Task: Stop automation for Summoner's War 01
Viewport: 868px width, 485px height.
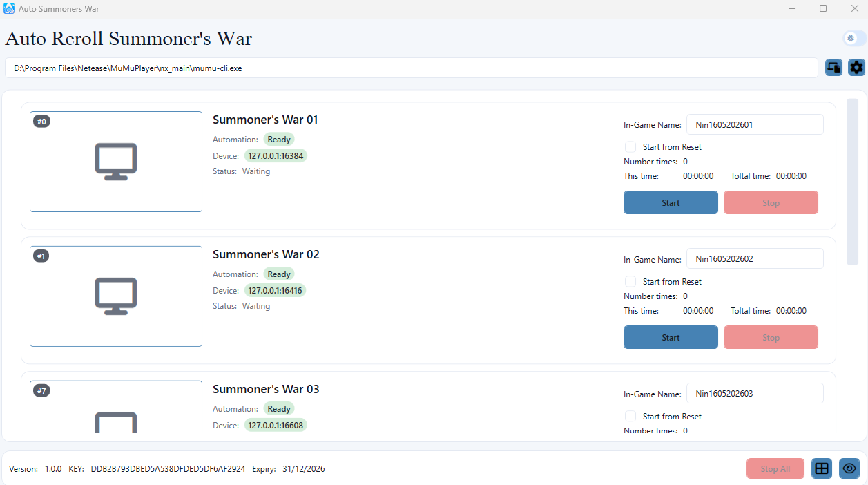Action: click(x=771, y=203)
